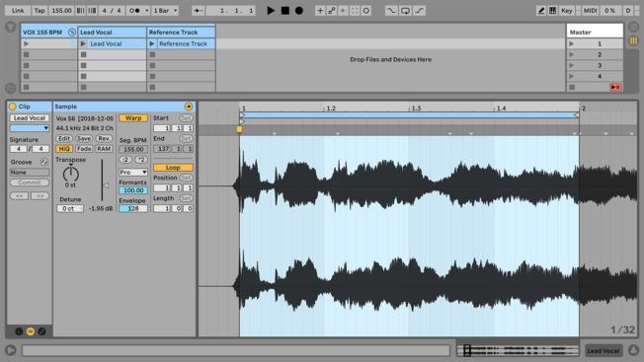Click the MIDI Arrangement Overdub plus icon
Viewport: 644px width, 362px height.
pyautogui.click(x=320, y=11)
